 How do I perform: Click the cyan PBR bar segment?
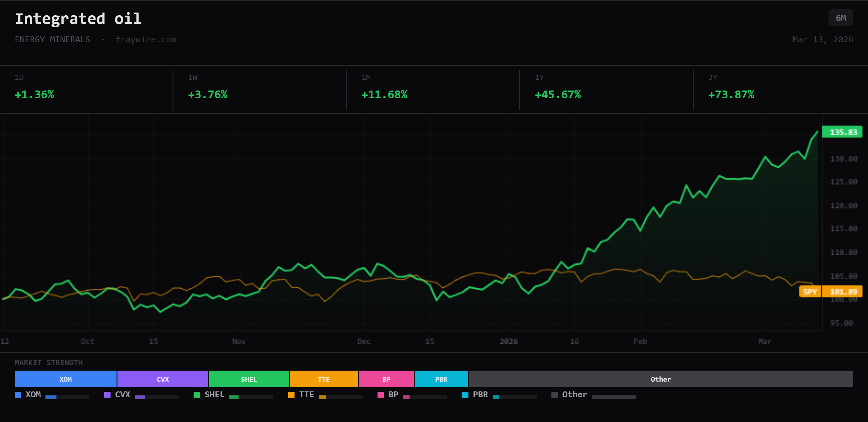point(441,379)
